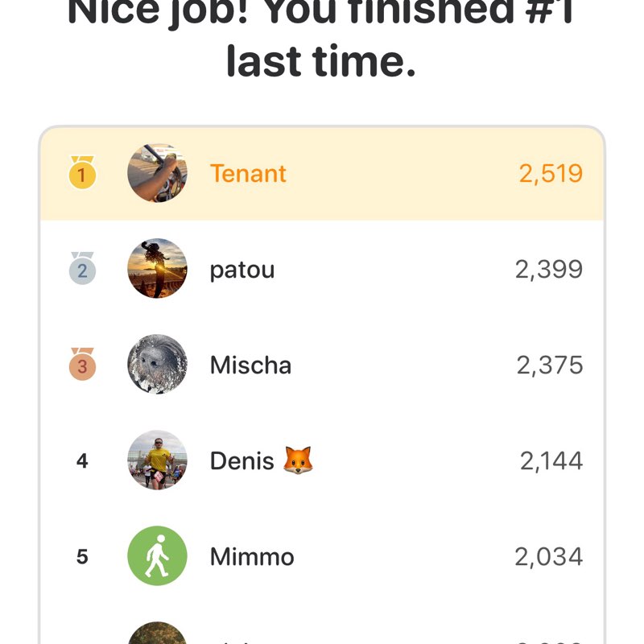Click the gold #1 medal icon
Image resolution: width=644 pixels, height=644 pixels.
(x=82, y=173)
